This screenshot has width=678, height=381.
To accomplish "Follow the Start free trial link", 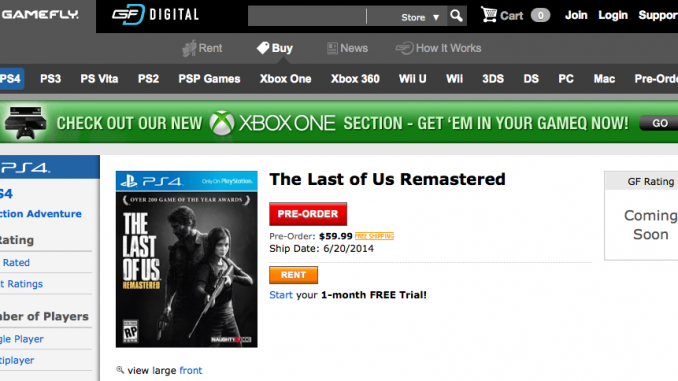I will click(x=281, y=295).
